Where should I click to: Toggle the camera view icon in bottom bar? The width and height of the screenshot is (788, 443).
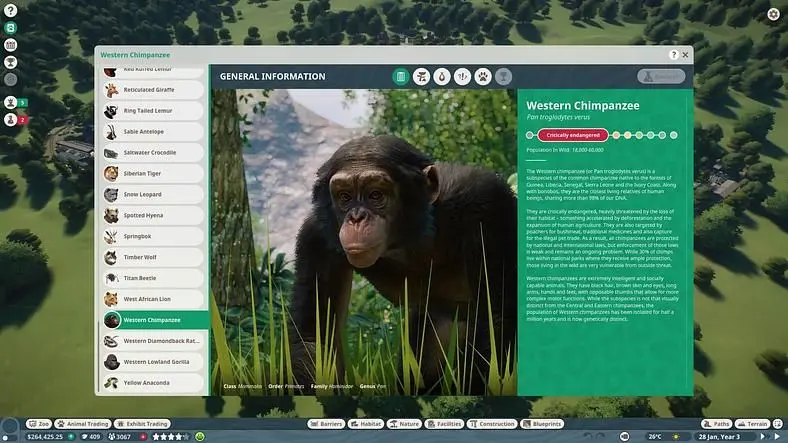click(625, 436)
